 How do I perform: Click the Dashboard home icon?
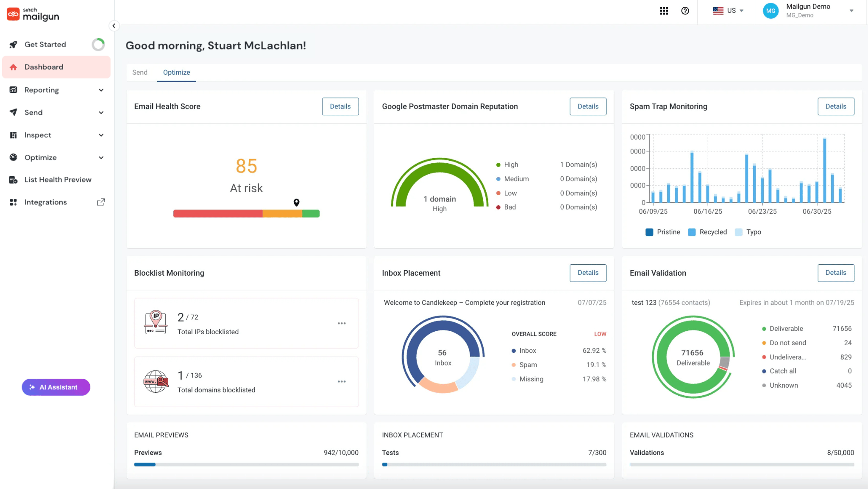(x=14, y=67)
